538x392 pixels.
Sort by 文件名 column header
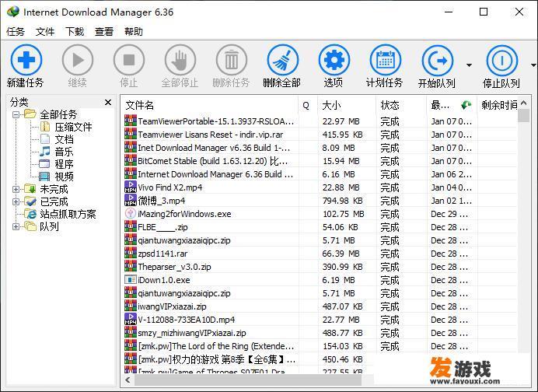(x=209, y=105)
